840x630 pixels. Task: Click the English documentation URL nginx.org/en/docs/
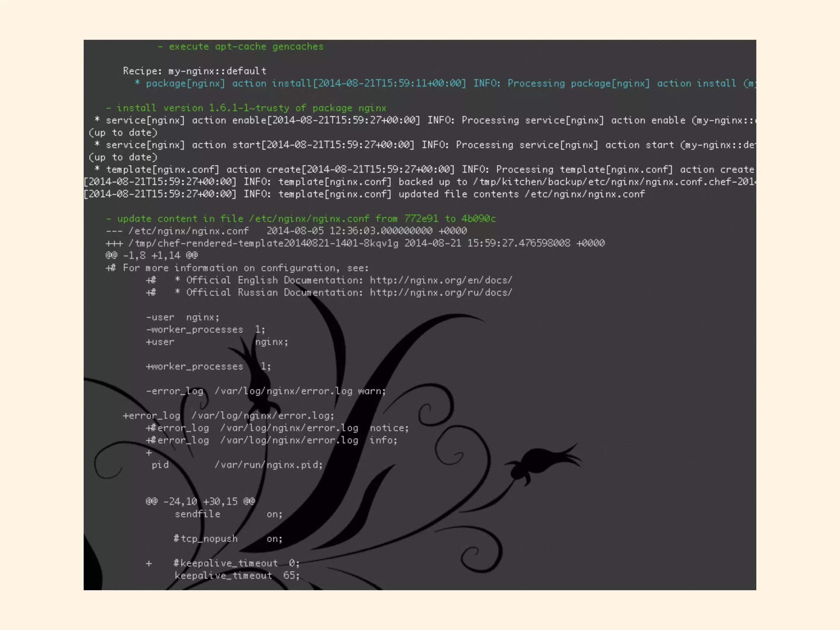click(441, 281)
